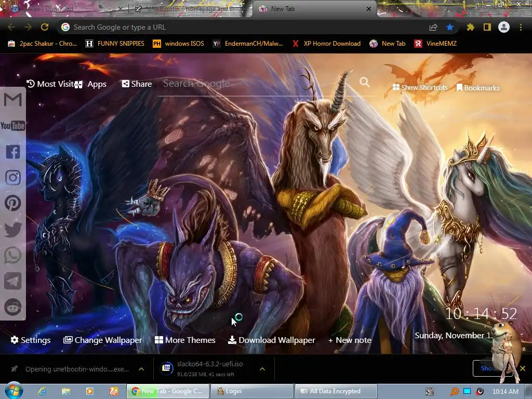Screen dimensions: 532x399
Task: Toggle the Chrome side panel
Action: [x=487, y=27]
